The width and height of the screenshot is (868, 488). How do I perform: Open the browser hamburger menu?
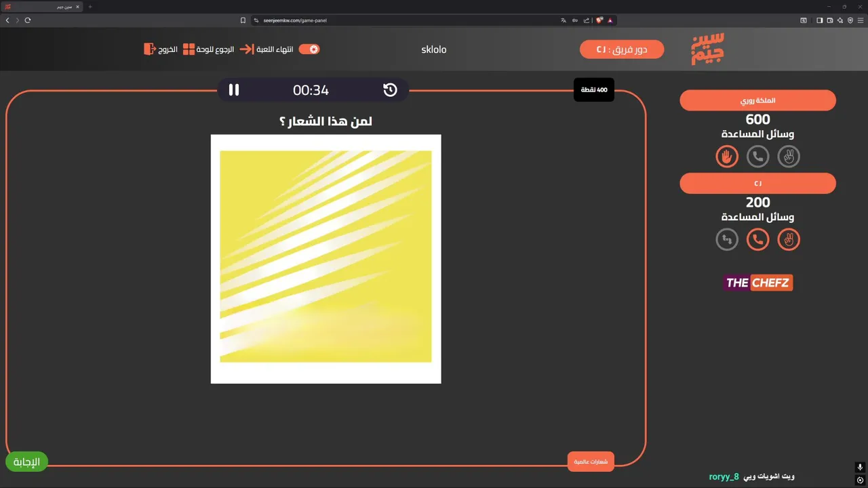861,20
